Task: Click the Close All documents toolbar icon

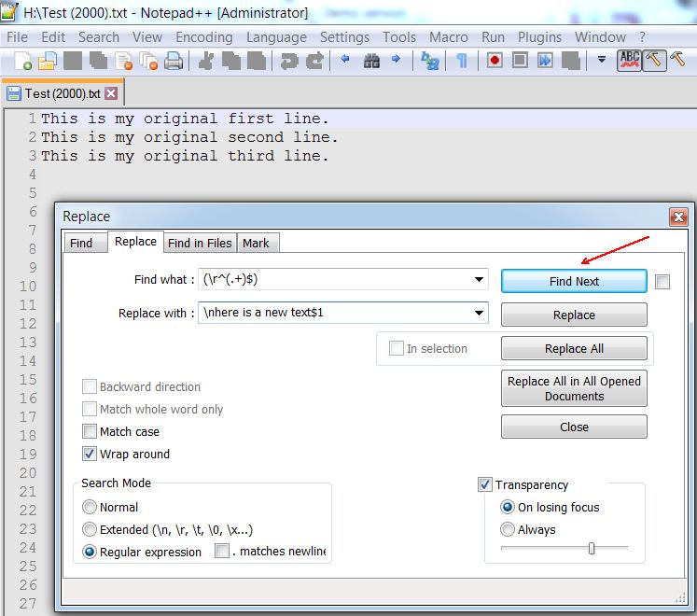Action: [x=148, y=61]
